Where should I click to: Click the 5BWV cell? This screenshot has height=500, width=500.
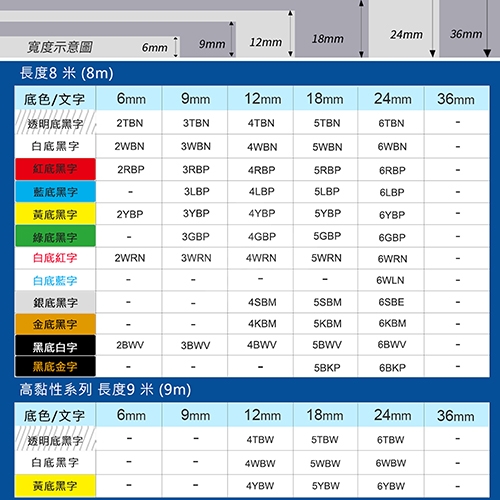pos(327,345)
